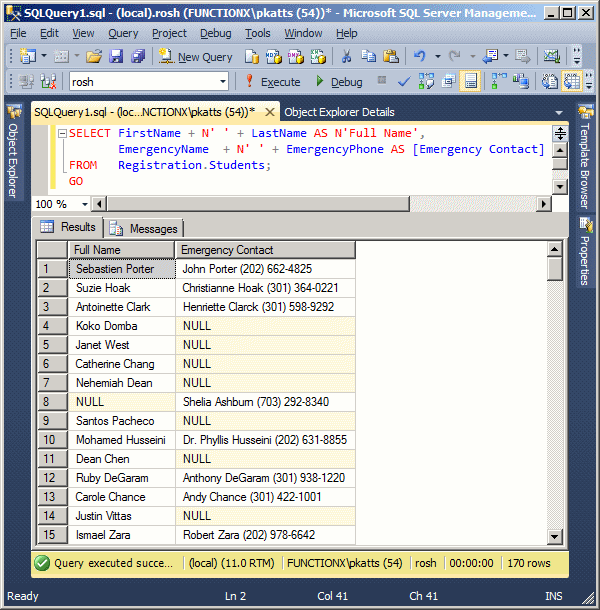Click the Change Connection icon
600x610 pixels.
pos(49,82)
